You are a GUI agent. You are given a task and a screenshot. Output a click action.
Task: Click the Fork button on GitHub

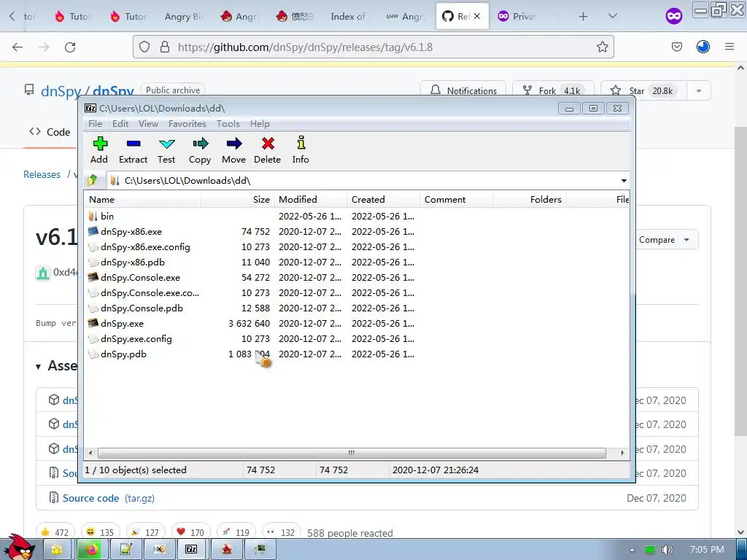click(553, 90)
